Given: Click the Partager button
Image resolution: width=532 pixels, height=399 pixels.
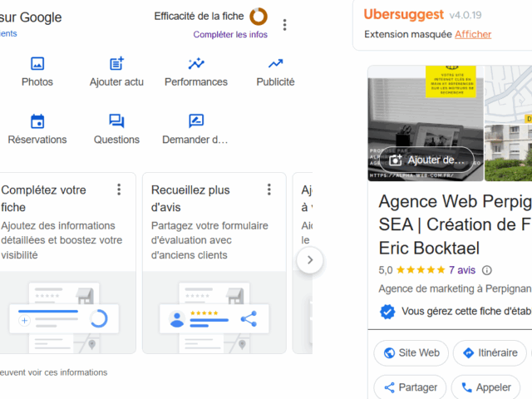Looking at the screenshot, I should click(x=408, y=387).
